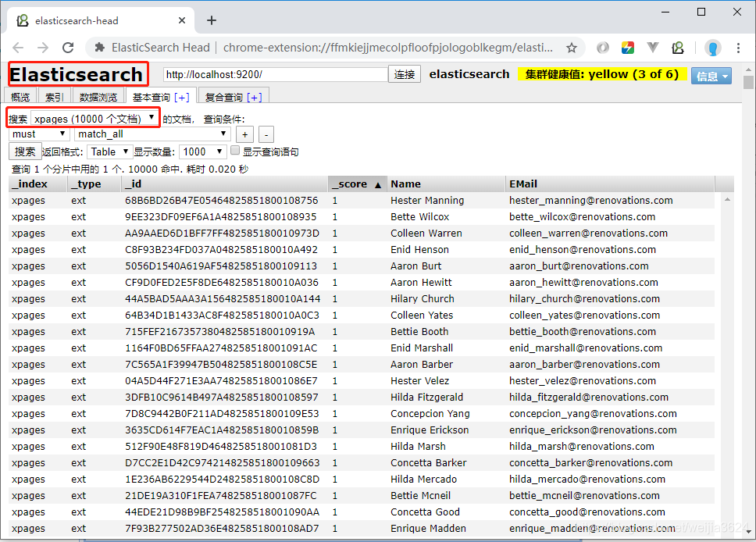Add a new 基本查询 tab with [+]
The height and width of the screenshot is (542, 756).
182,97
